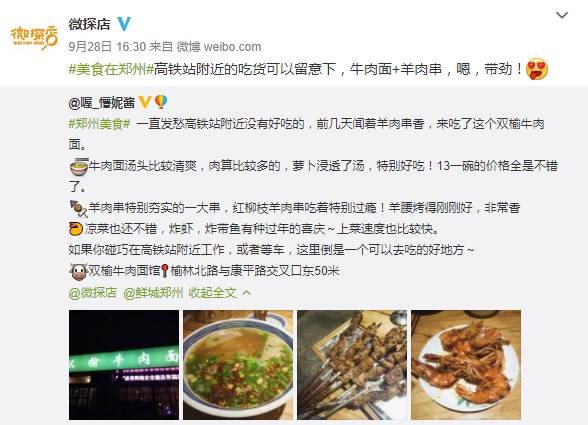
Task: Open the post options chevron menu
Action: (561, 15)
